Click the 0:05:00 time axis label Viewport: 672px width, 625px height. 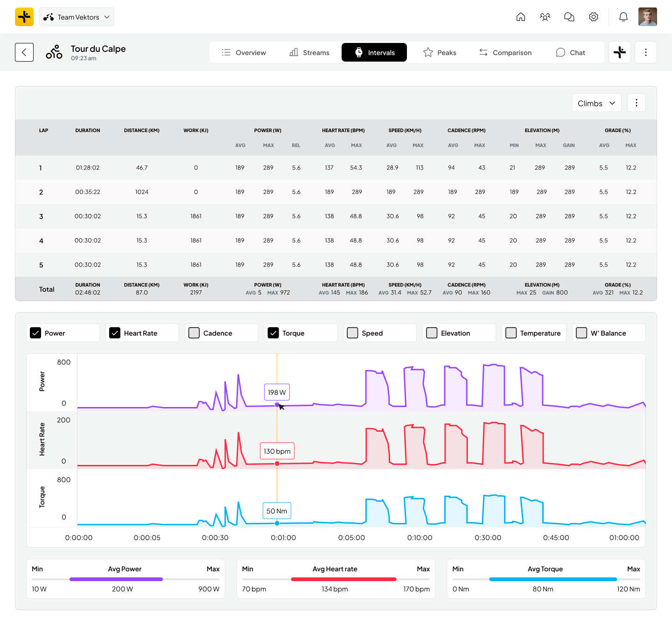click(351, 538)
